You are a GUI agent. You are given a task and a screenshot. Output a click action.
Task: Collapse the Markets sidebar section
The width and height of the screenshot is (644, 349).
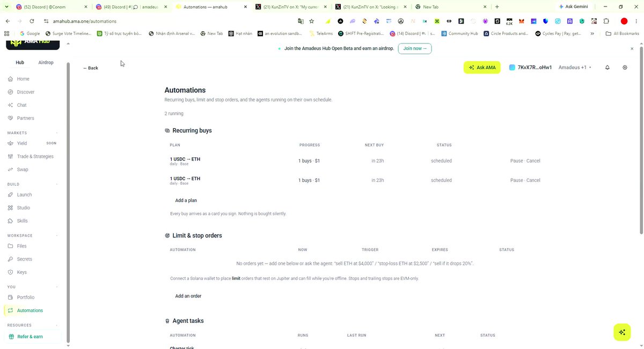[57, 133]
